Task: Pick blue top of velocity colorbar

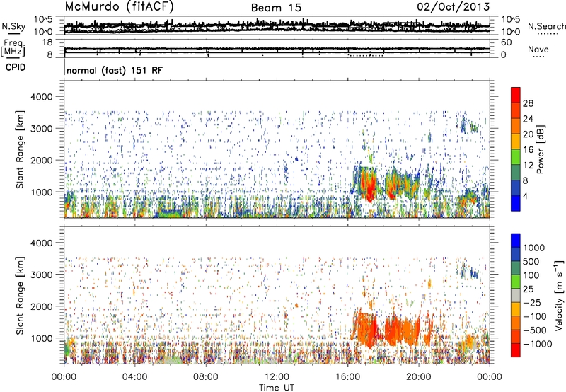Action: coord(516,241)
